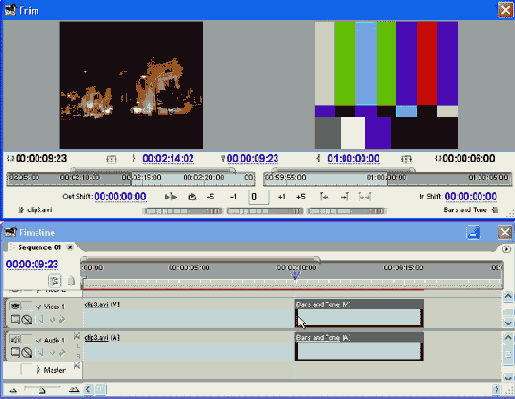
Task: Click the center sequence timecode in Trim
Action: tap(252, 158)
